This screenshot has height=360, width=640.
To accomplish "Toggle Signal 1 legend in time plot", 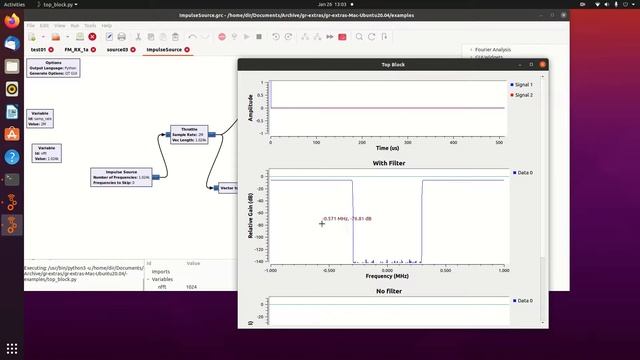I will point(521,84).
